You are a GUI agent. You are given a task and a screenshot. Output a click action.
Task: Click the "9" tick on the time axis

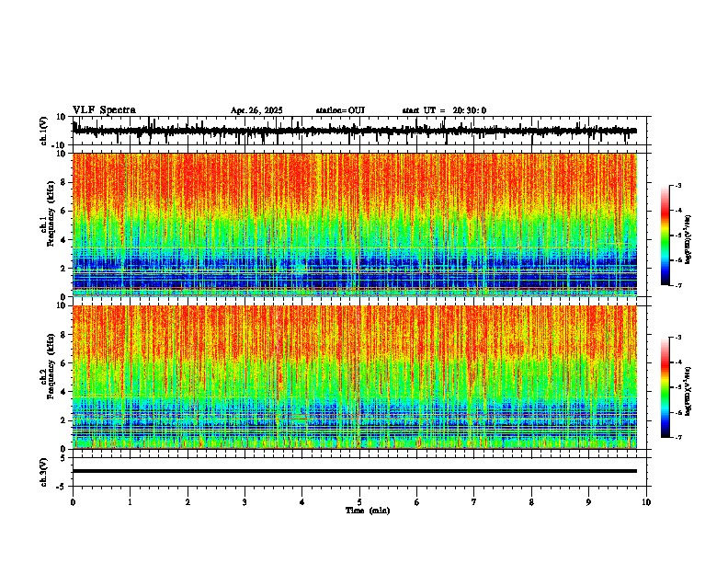588,502
